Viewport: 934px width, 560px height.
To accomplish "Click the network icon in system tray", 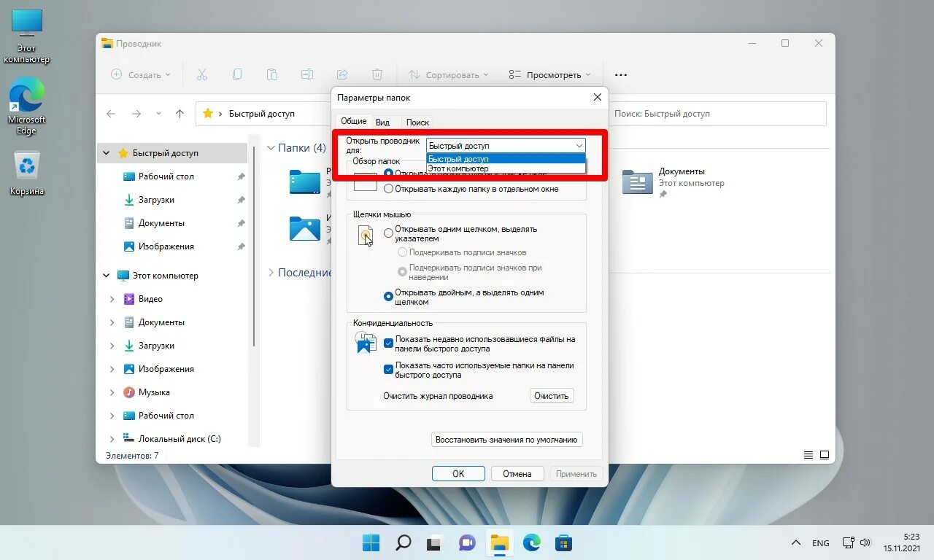I will [848, 542].
